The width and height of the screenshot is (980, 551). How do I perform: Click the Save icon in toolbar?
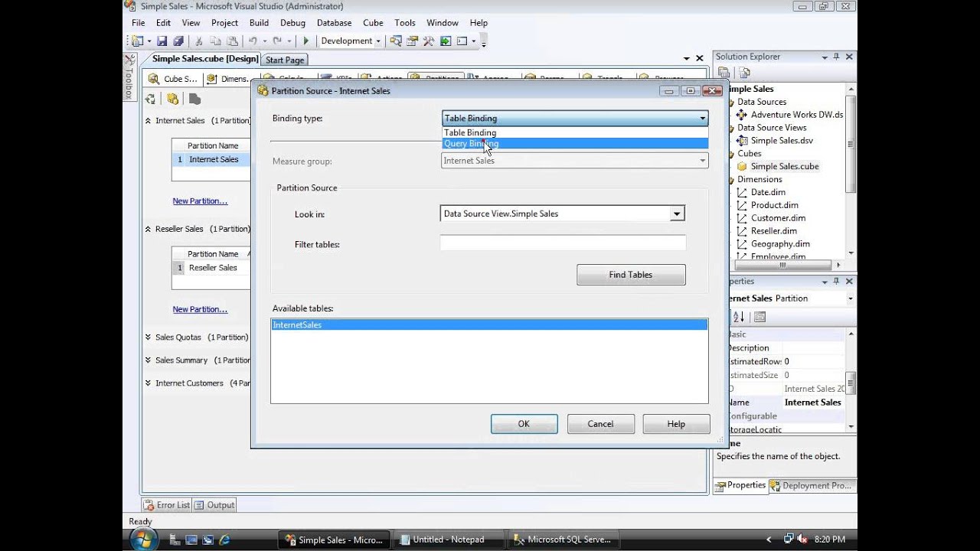coord(162,41)
